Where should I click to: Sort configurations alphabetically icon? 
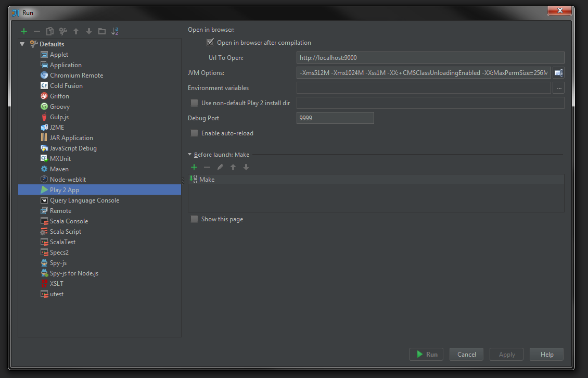click(x=115, y=31)
